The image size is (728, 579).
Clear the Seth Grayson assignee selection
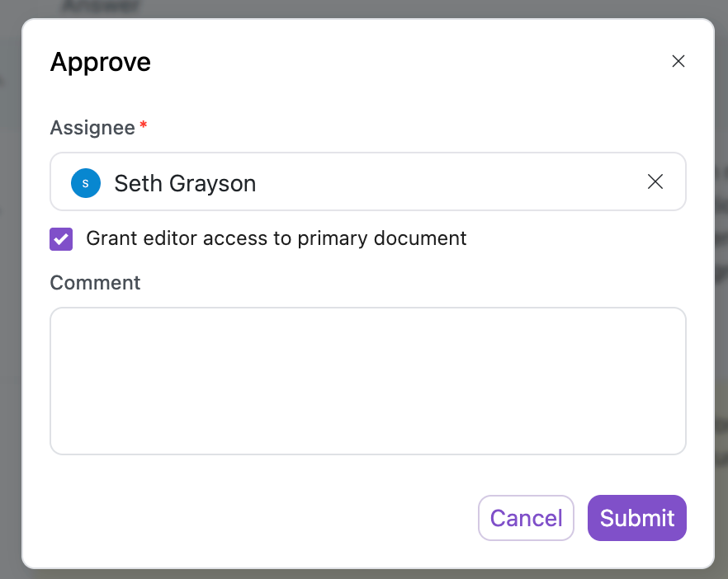click(655, 182)
